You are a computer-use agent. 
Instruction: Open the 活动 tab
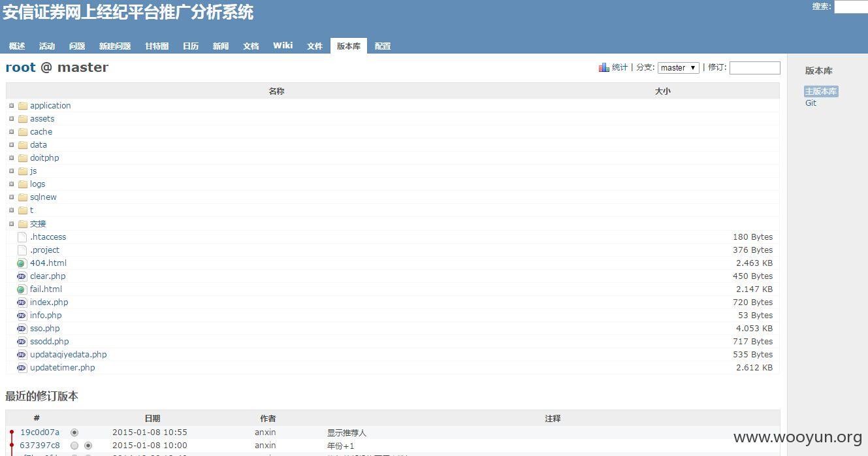(x=47, y=46)
